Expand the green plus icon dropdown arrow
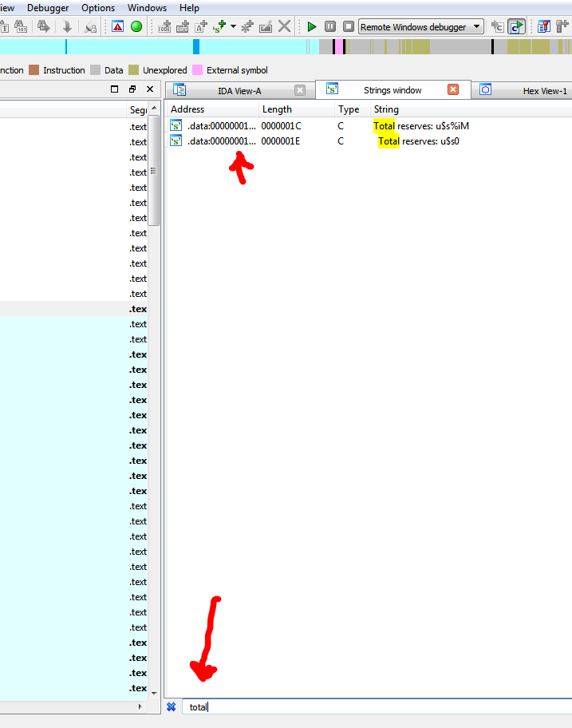Screen dimensions: 572x728 [x=233, y=26]
